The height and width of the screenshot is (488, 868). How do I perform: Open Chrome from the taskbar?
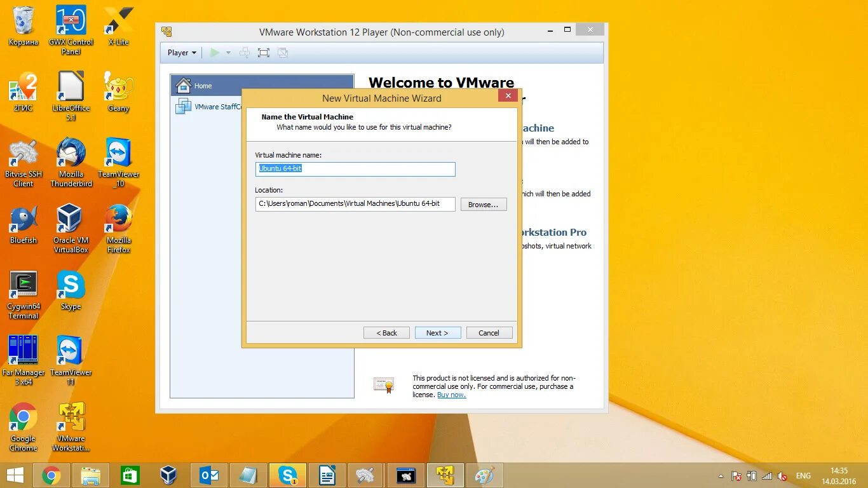pos(51,475)
